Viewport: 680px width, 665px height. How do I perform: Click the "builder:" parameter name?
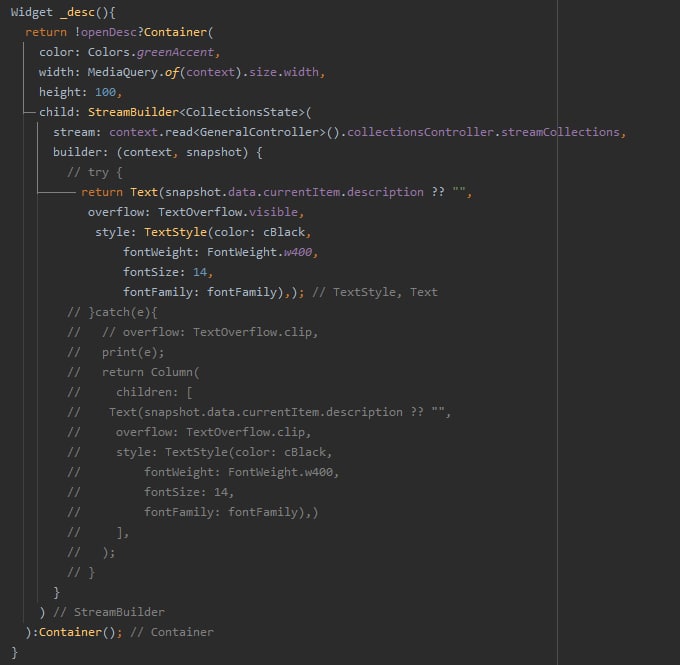tap(80, 152)
